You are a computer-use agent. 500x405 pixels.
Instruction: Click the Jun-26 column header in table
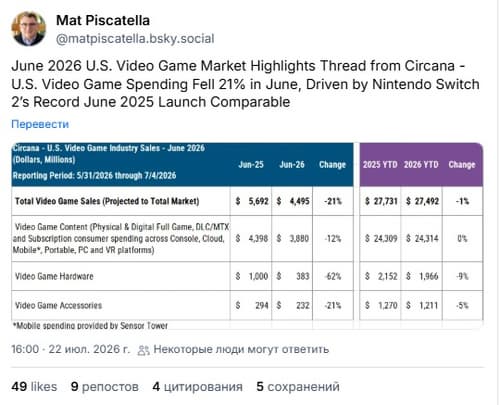click(x=292, y=165)
